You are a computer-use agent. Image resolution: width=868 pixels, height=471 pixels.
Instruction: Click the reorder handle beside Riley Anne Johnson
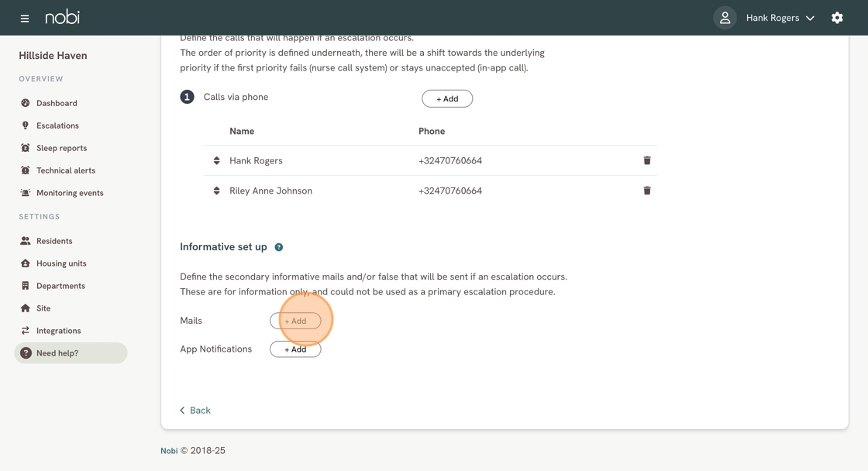pos(215,190)
